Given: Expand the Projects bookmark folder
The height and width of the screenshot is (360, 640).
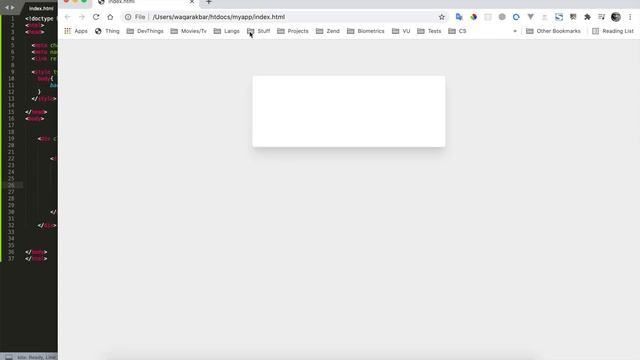Looking at the screenshot, I should [x=293, y=31].
